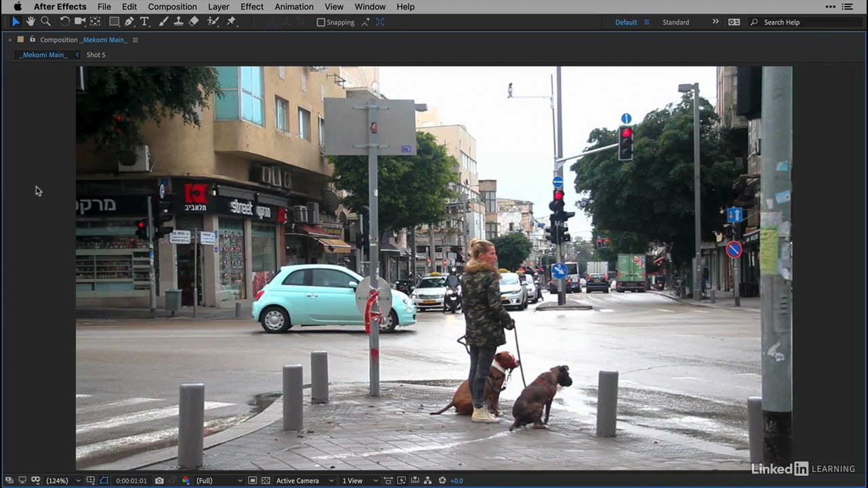The height and width of the screenshot is (488, 868).
Task: Switch to the Default workspace
Action: click(x=626, y=22)
